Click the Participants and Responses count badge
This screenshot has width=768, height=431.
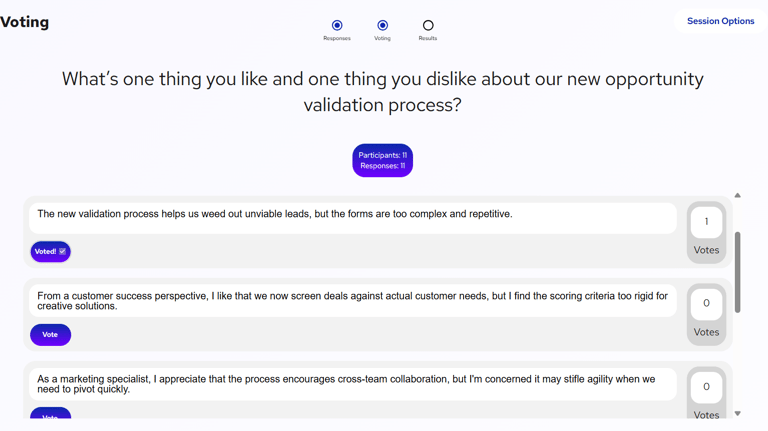(382, 160)
